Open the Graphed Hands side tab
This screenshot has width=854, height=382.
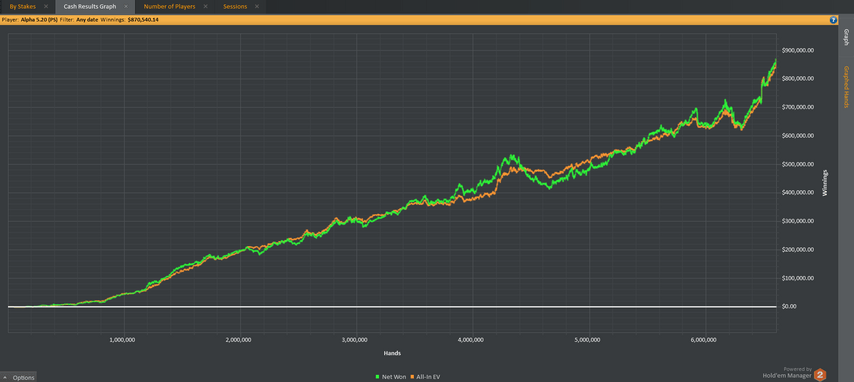[x=846, y=87]
